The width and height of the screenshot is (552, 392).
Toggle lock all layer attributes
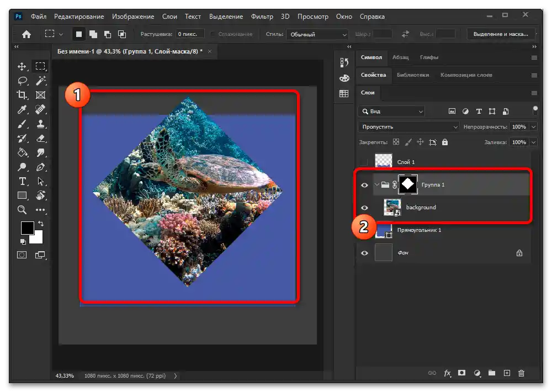[x=445, y=142]
